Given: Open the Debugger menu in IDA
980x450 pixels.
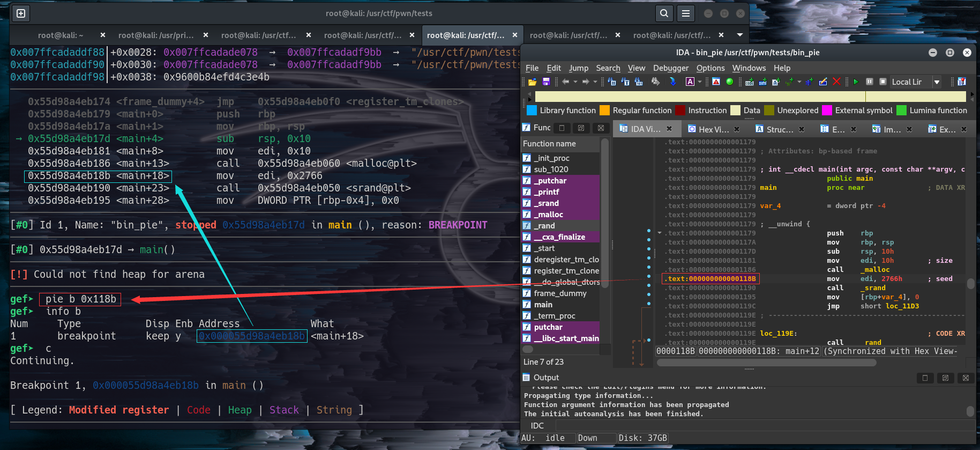Looking at the screenshot, I should coord(671,68).
